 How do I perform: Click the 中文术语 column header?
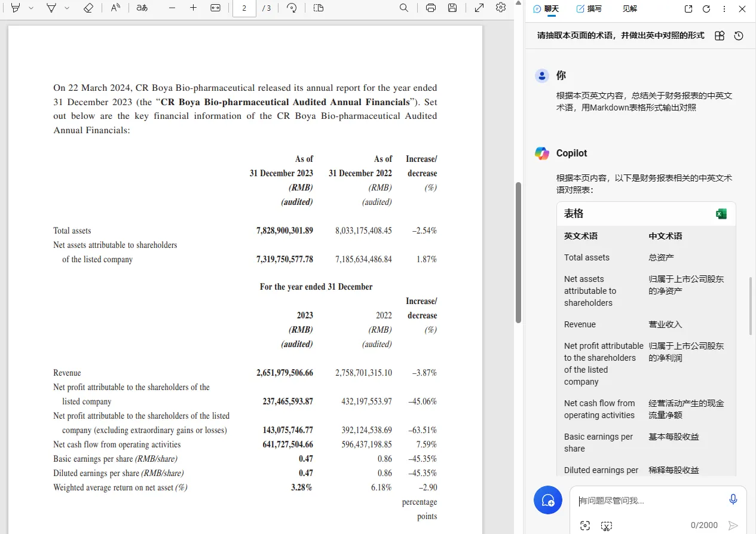[x=666, y=236]
